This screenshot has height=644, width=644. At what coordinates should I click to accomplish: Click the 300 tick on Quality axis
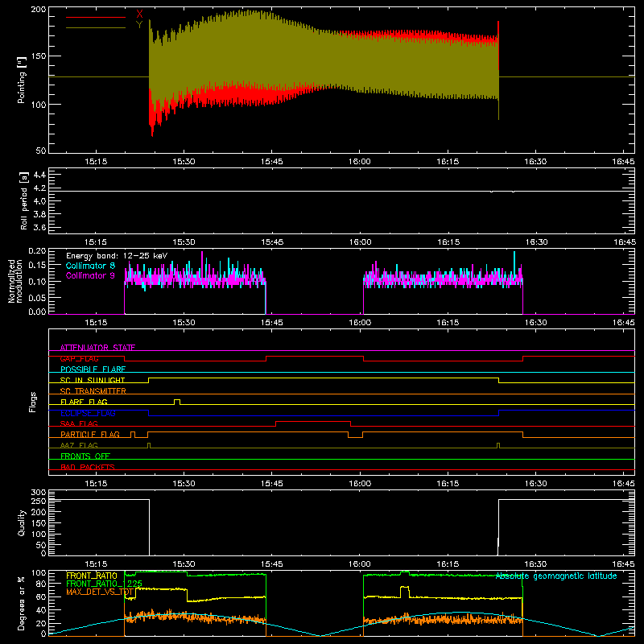39,492
